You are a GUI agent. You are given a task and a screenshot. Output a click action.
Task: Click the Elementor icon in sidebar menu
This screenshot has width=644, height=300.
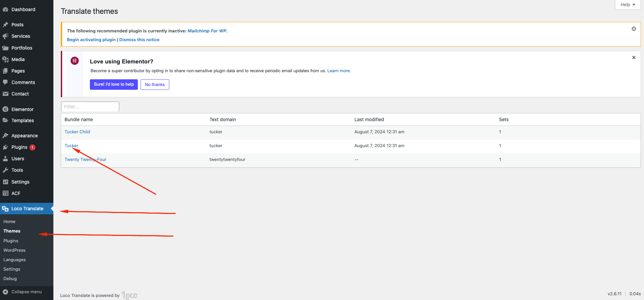(5, 109)
